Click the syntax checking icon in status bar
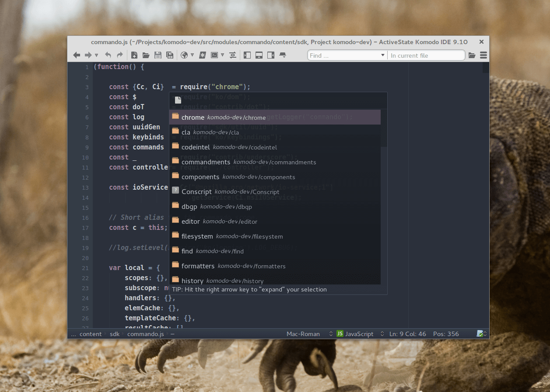The height and width of the screenshot is (392, 550). [480, 334]
